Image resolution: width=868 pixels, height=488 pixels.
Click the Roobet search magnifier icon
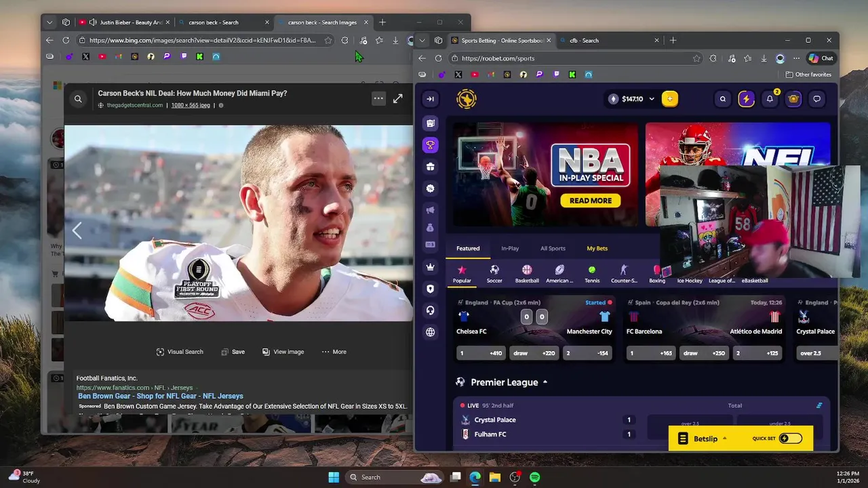(x=722, y=99)
